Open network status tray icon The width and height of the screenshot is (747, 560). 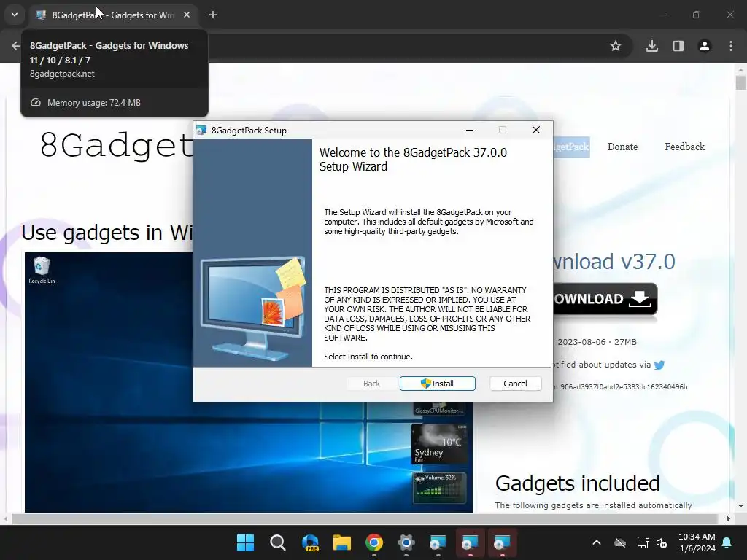(x=643, y=542)
